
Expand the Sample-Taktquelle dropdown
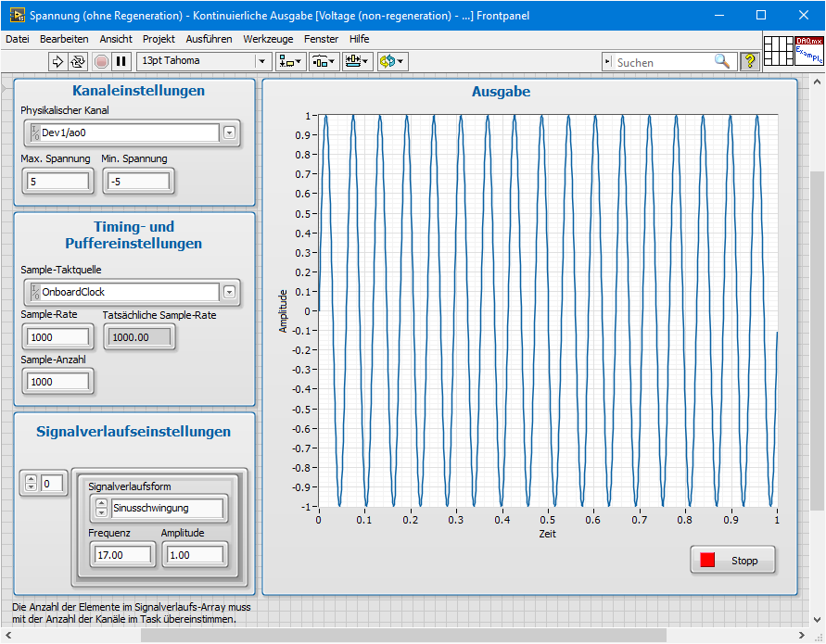[x=229, y=292]
